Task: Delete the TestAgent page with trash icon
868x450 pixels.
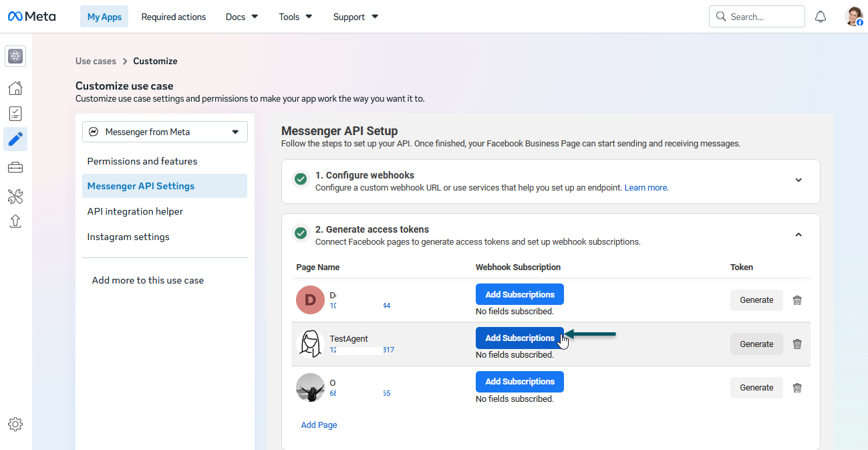Action: [x=797, y=344]
